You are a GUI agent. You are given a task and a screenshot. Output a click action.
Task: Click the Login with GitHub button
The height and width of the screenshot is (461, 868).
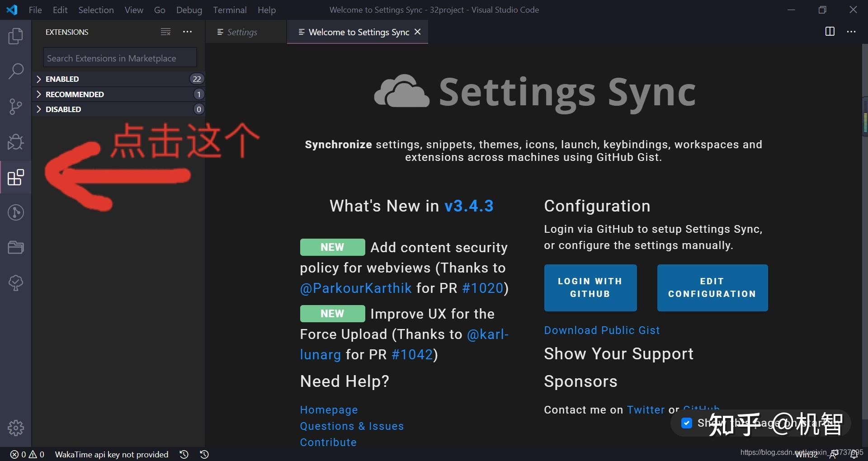590,287
